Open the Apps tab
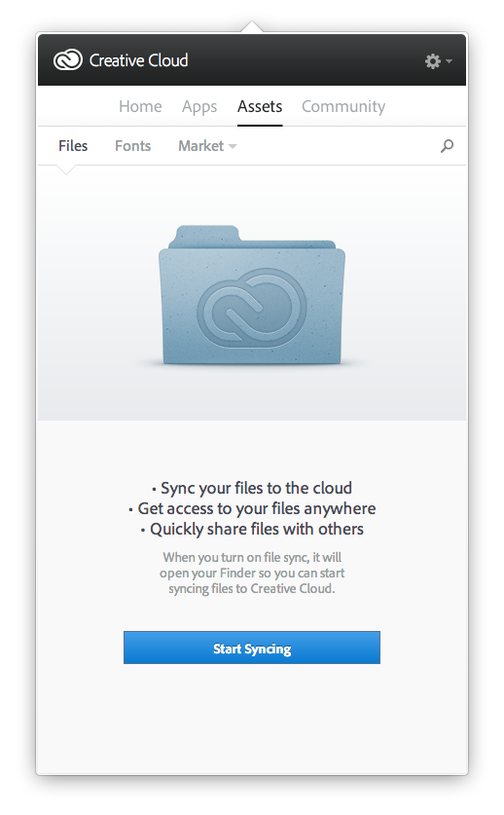This screenshot has height=815, width=504. tap(199, 106)
